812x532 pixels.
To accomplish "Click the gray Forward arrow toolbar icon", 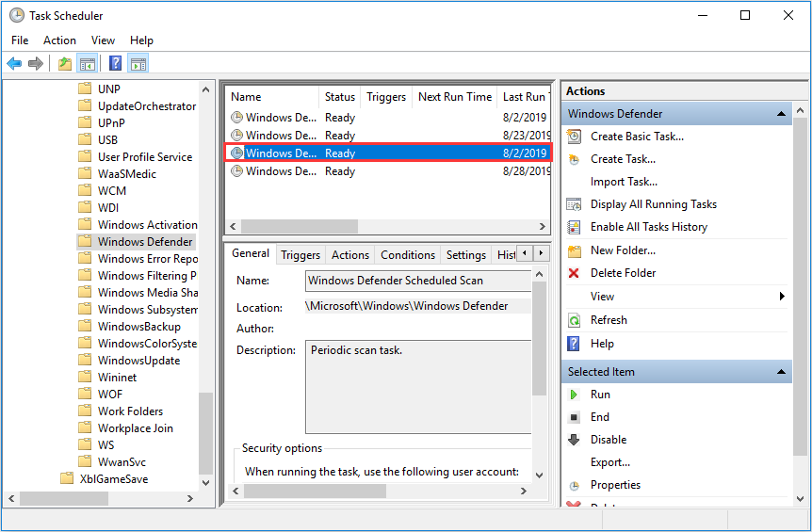I will click(x=35, y=64).
